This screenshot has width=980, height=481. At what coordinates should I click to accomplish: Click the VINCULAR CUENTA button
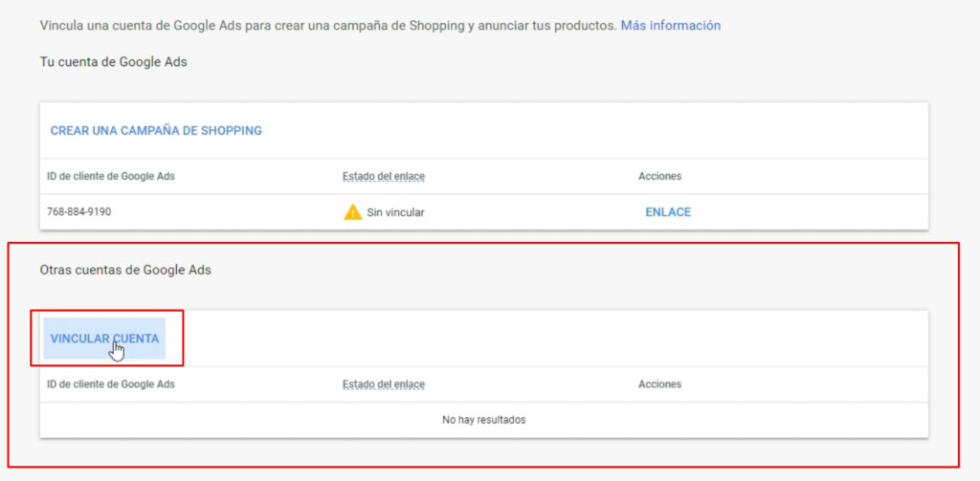[104, 339]
